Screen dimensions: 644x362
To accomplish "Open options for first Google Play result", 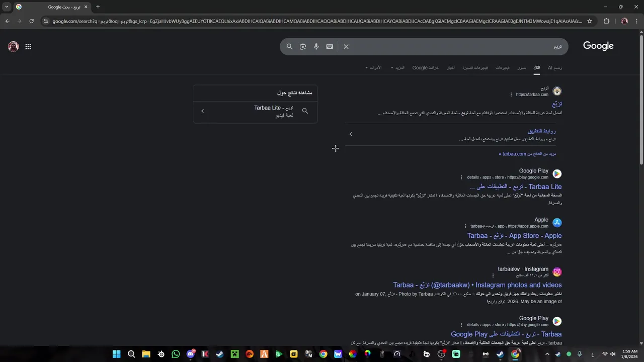I will pos(461,177).
